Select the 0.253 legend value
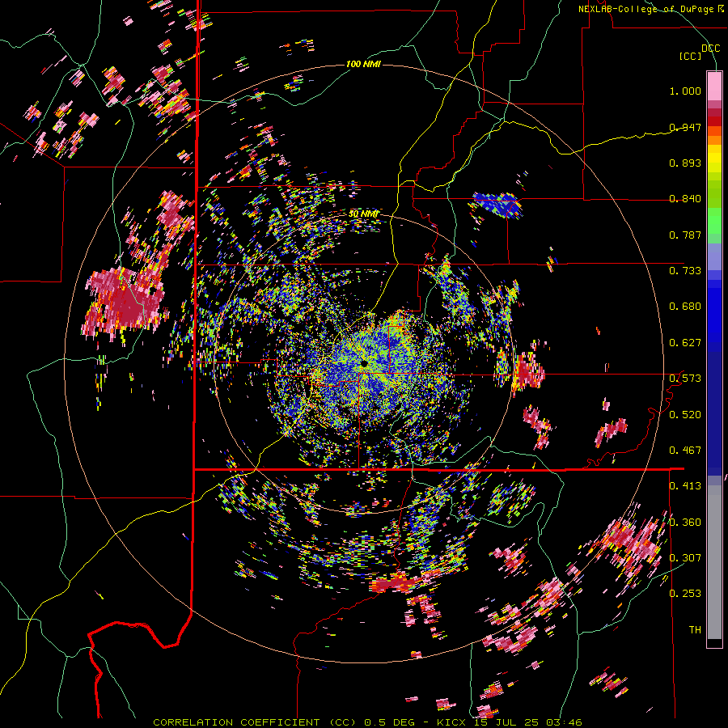 coord(685,594)
